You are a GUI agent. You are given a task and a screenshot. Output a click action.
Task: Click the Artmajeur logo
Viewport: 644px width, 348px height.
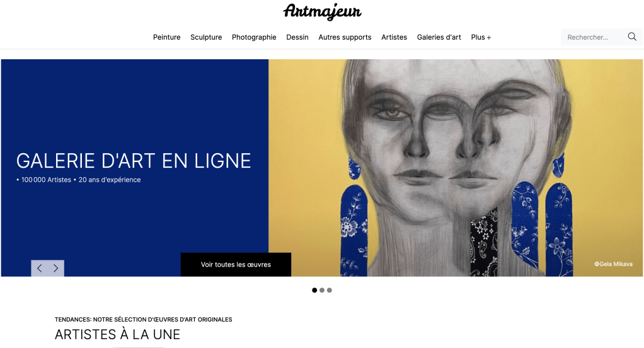(322, 11)
